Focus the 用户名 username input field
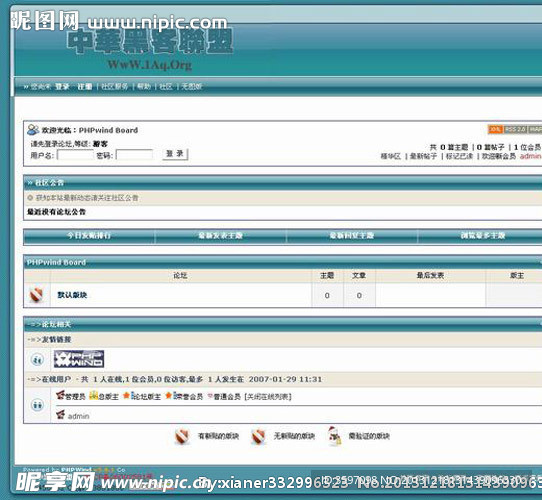 click(x=75, y=155)
